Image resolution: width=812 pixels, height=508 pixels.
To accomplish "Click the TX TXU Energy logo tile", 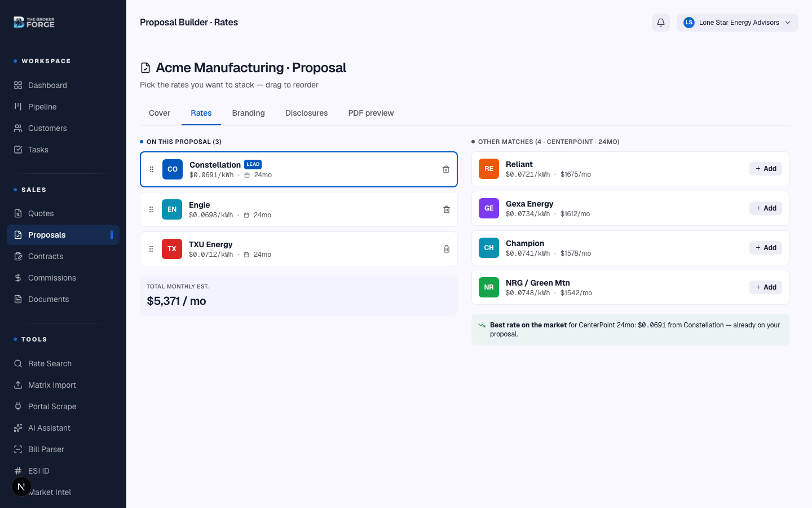I will pos(172,249).
